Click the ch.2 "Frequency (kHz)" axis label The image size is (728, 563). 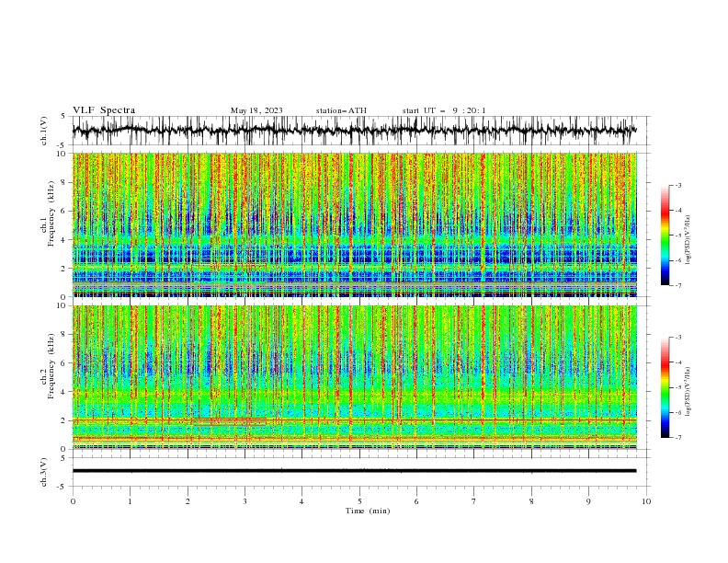(x=51, y=366)
